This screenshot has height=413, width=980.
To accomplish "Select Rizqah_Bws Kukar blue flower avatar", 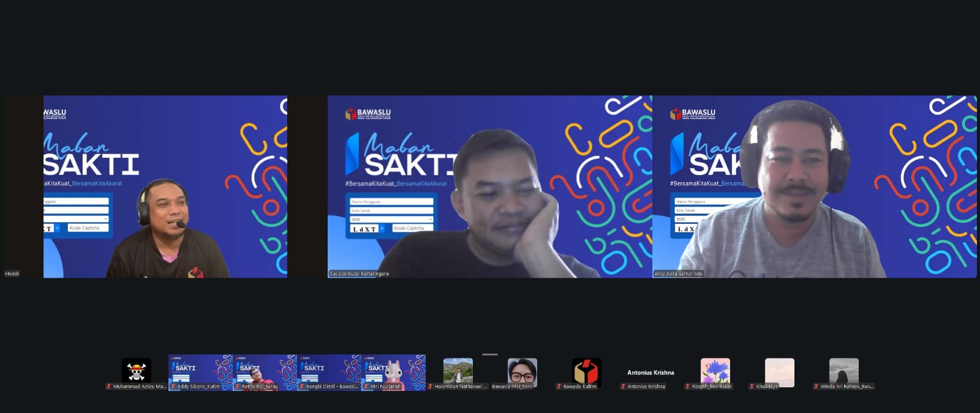I will pyautogui.click(x=715, y=372).
